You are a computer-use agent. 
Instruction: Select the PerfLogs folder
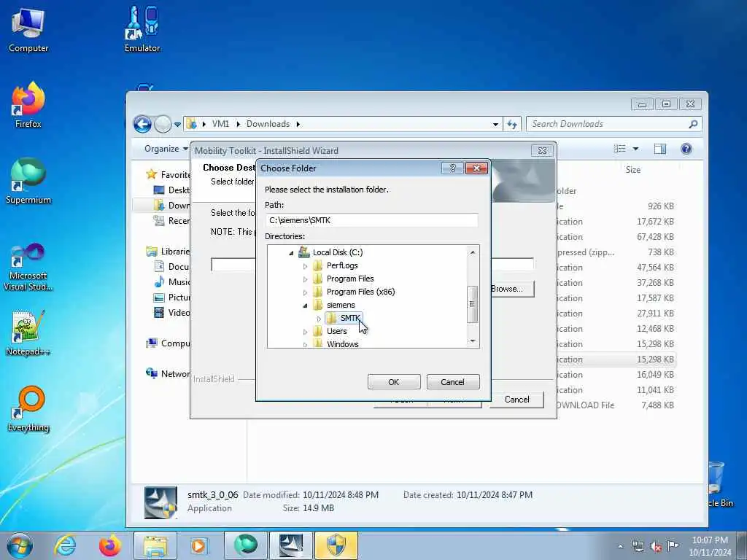pos(342,265)
